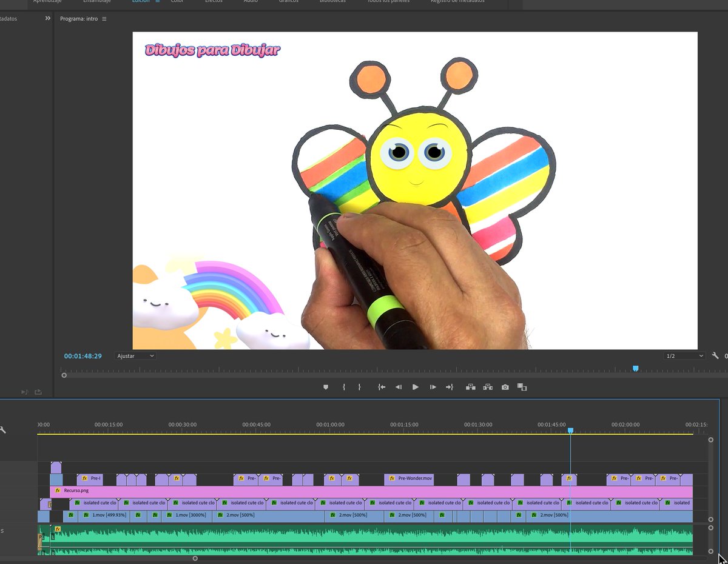The image size is (728, 564).
Task: Switch to the Bibliotecas workspace tab
Action: point(332,2)
